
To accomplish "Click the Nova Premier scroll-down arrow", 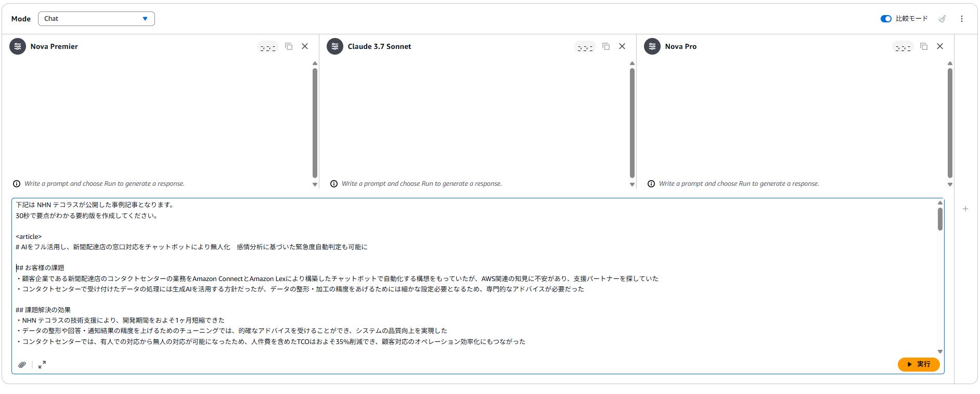I will (315, 184).
